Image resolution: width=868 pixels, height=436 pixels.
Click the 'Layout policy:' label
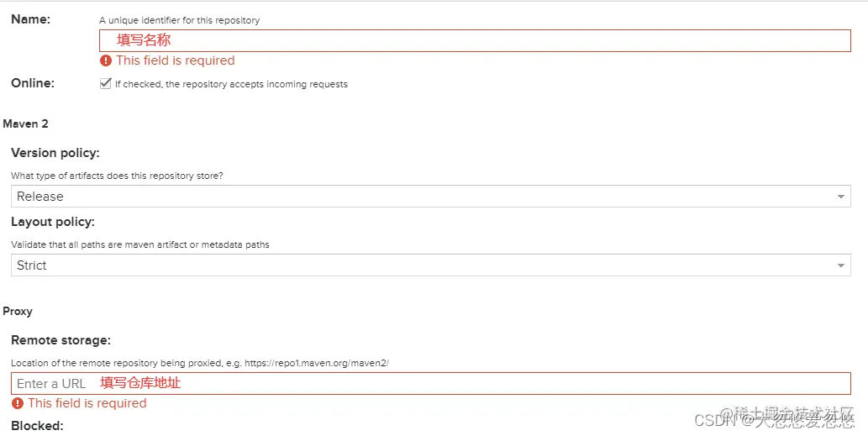53,222
